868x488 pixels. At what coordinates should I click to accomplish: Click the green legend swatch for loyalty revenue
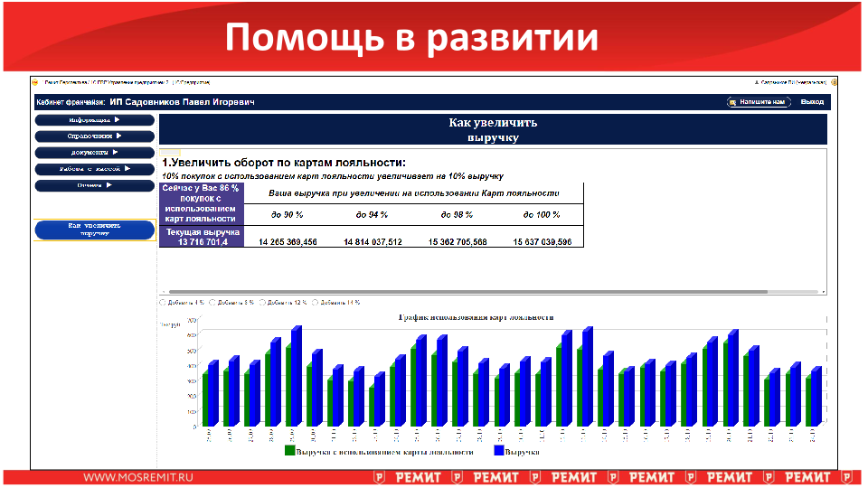[x=289, y=450]
